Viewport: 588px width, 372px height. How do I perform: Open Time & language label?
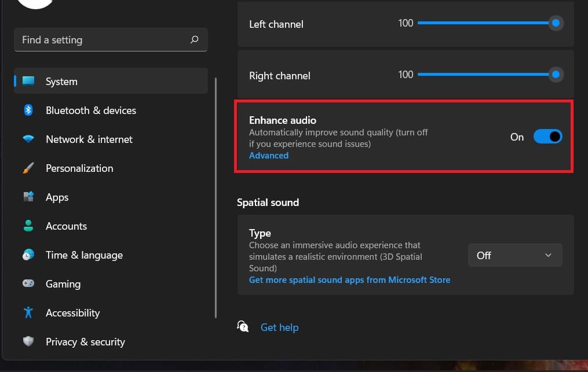(84, 255)
